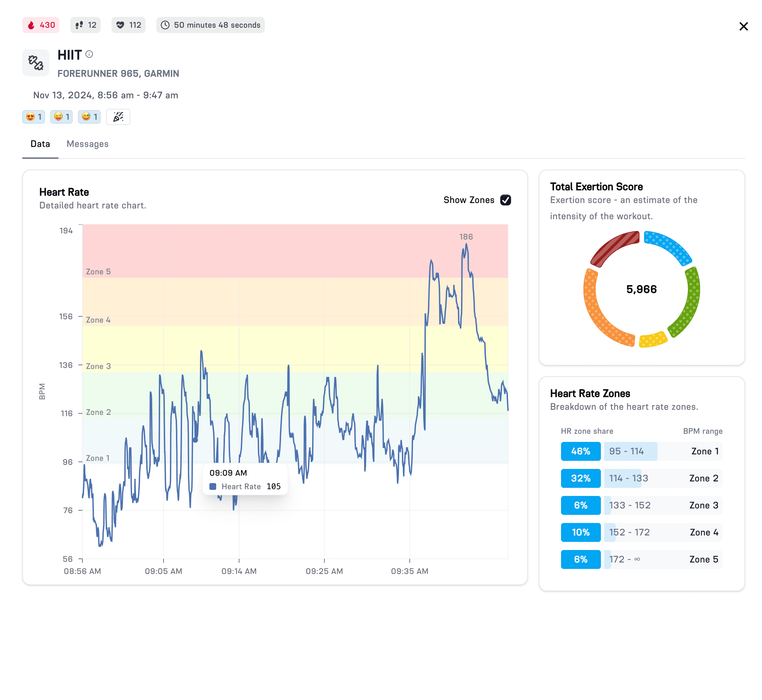Open the info icon next to HIIT

coord(90,54)
